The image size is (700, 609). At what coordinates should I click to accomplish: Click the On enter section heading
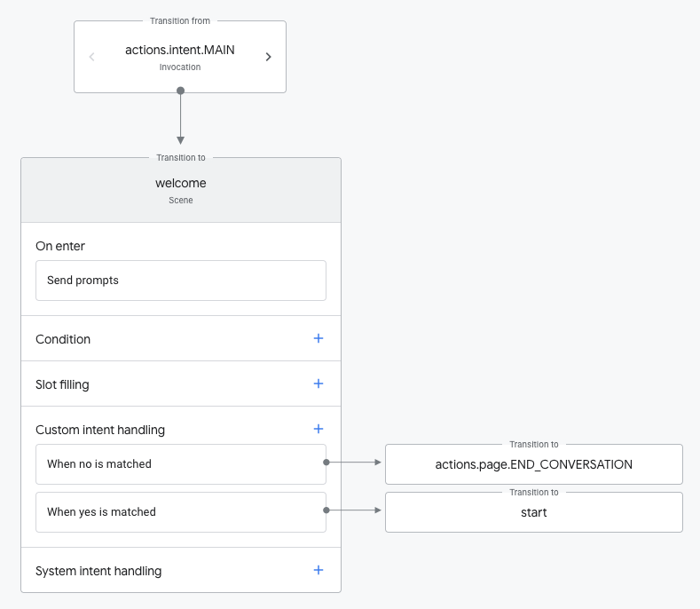click(60, 246)
